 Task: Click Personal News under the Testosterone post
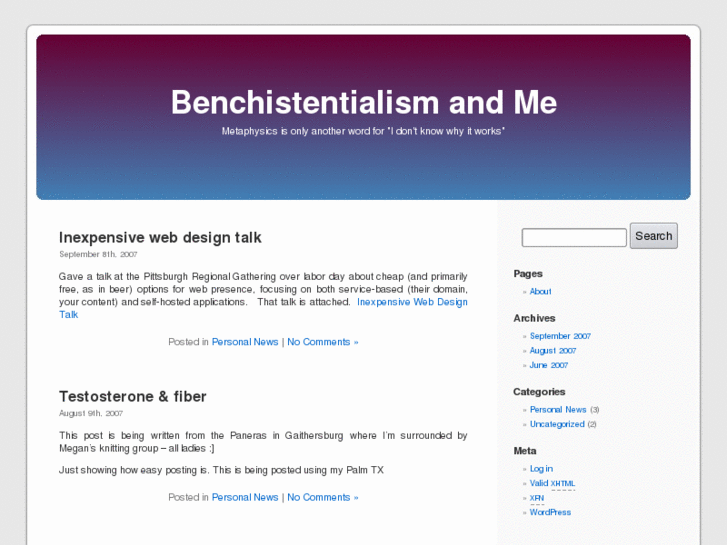click(245, 497)
